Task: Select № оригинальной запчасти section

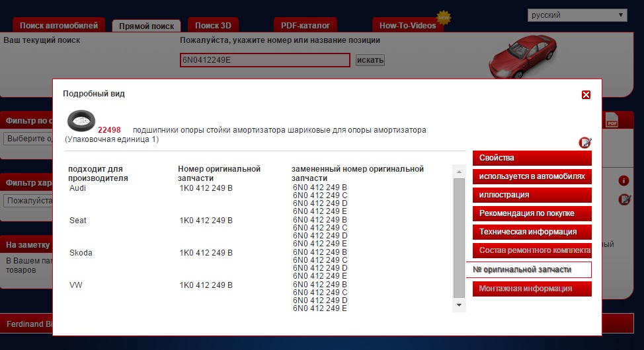Action: point(529,269)
